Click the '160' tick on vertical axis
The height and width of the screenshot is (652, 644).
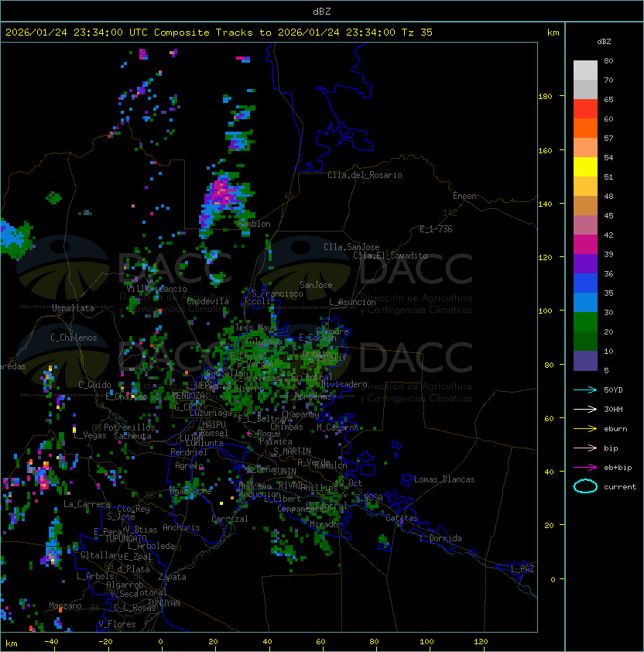[545, 150]
